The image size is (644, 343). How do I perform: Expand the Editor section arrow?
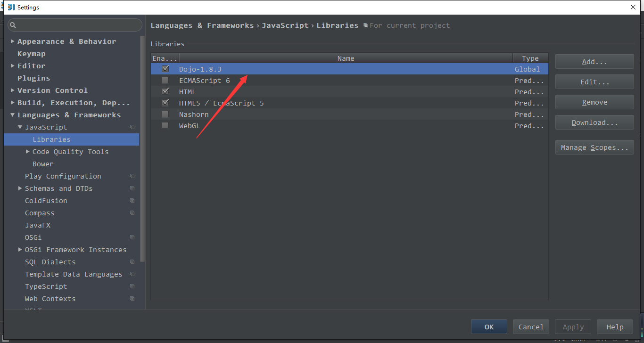[x=13, y=66]
